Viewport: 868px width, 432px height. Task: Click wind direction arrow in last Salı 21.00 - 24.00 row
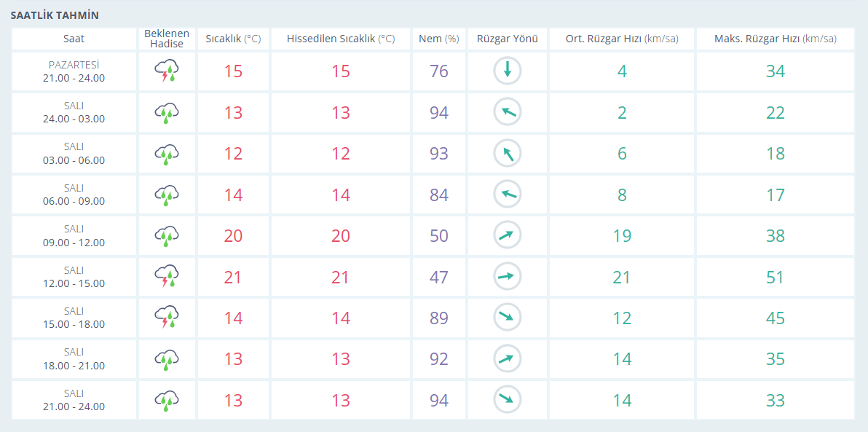click(x=508, y=400)
